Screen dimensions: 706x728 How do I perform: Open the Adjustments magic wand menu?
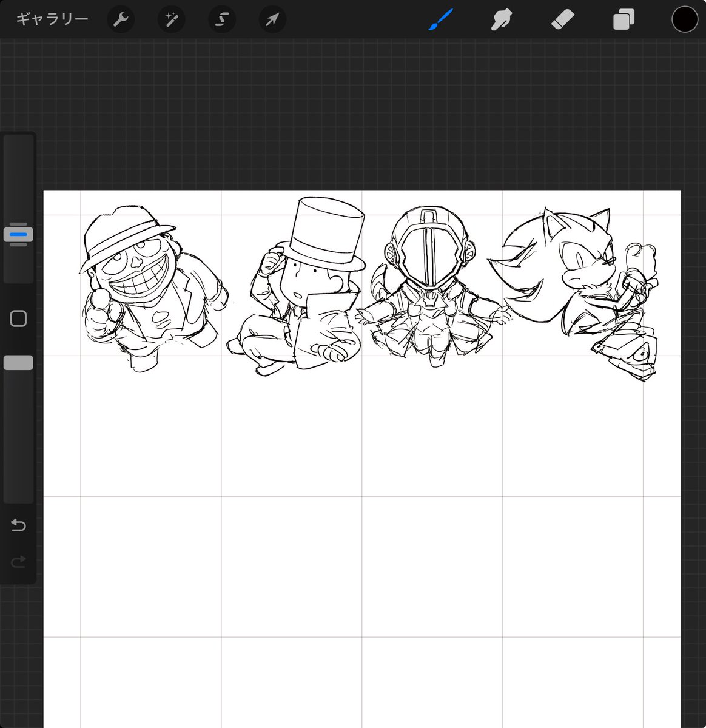pyautogui.click(x=171, y=20)
